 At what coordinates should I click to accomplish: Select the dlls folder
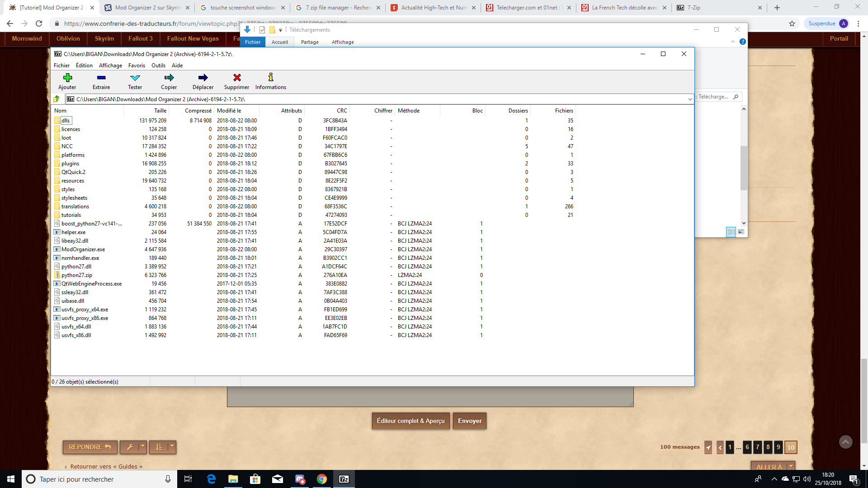click(x=66, y=121)
